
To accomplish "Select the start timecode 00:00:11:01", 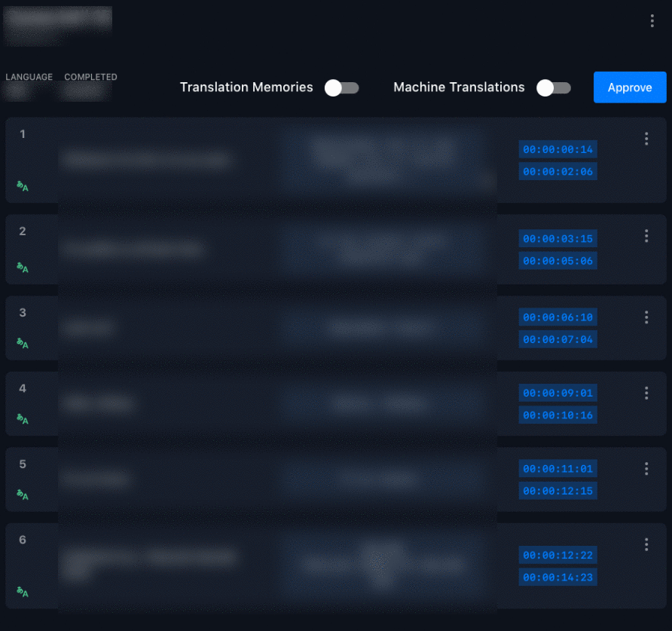I will 557,468.
